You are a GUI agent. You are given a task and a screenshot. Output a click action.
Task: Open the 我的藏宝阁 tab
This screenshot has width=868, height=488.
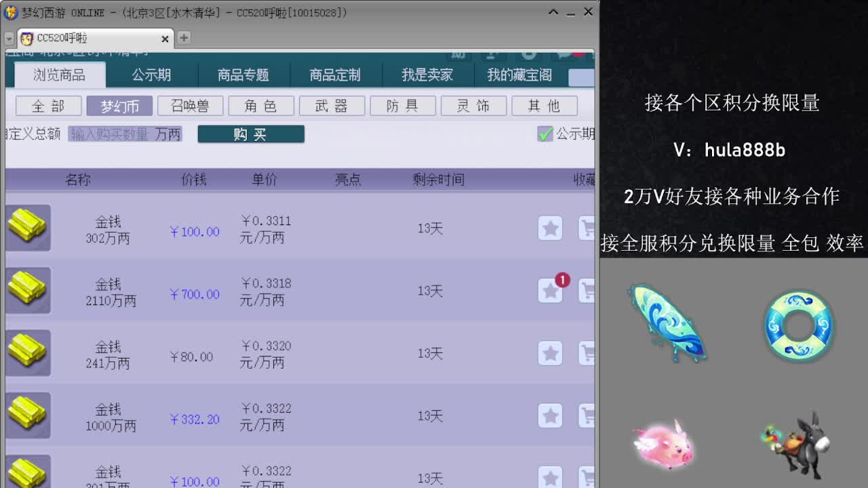point(519,75)
